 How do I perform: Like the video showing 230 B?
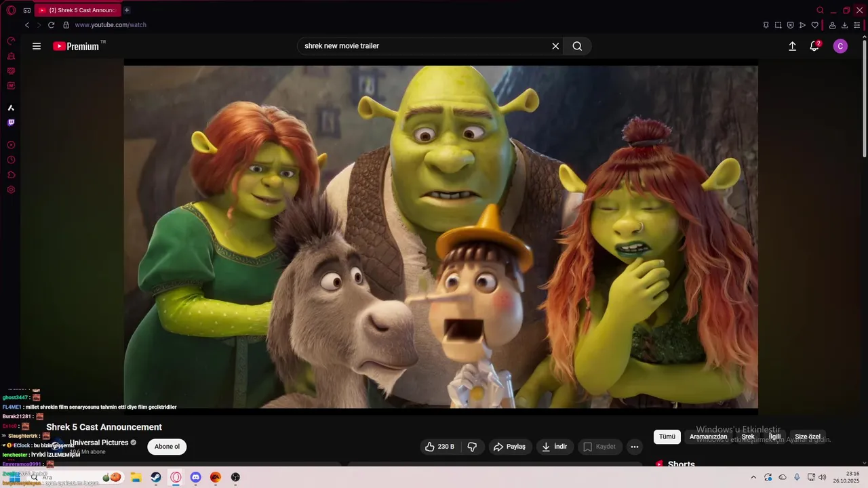[x=439, y=447]
